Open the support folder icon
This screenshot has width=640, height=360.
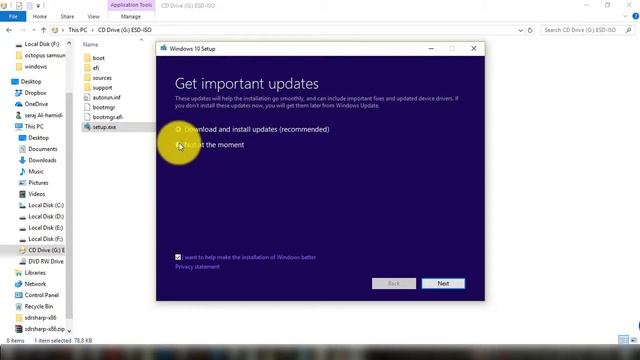(x=87, y=87)
